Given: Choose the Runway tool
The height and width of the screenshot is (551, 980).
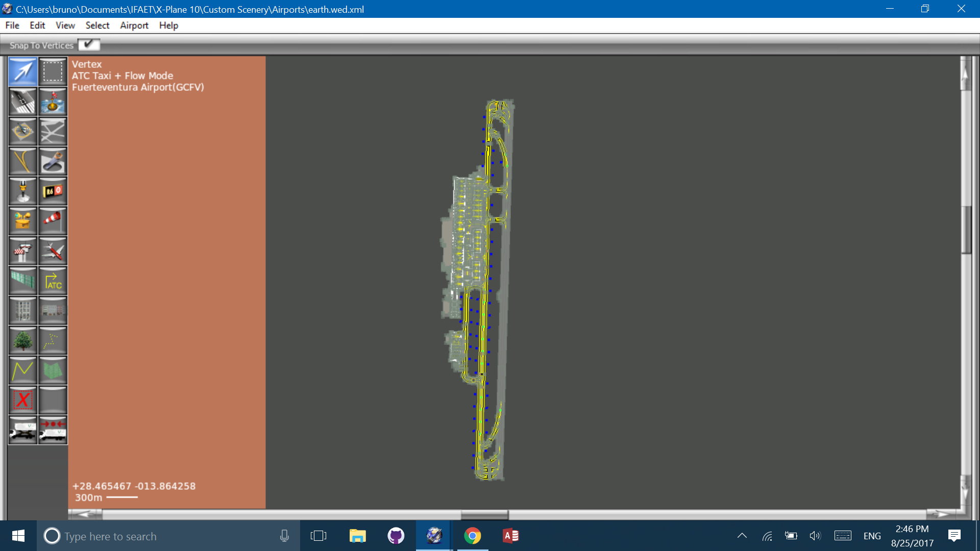Looking at the screenshot, I should 23,102.
